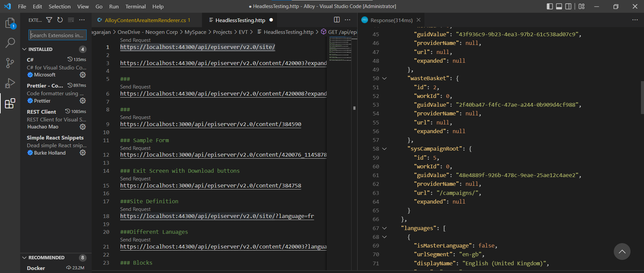Screen dimensions: 644x273
Task: Open settings gear for REST Client extension
Action: [x=83, y=127]
